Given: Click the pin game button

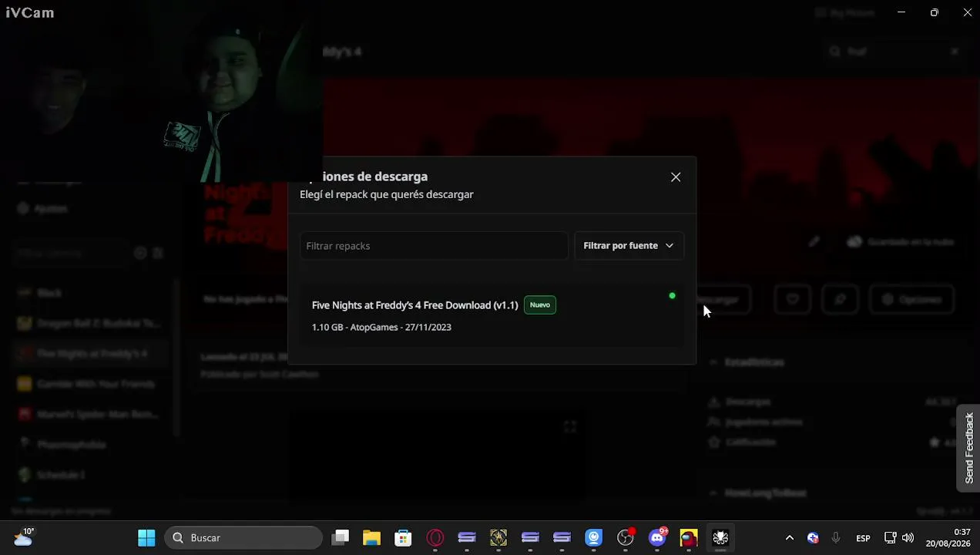Looking at the screenshot, I should [840, 299].
